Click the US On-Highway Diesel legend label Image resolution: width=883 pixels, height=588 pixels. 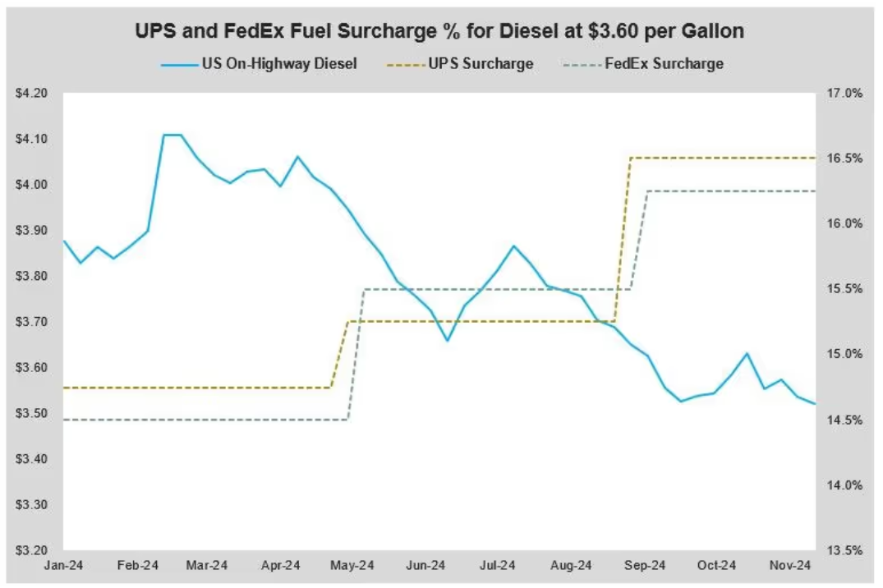point(278,63)
